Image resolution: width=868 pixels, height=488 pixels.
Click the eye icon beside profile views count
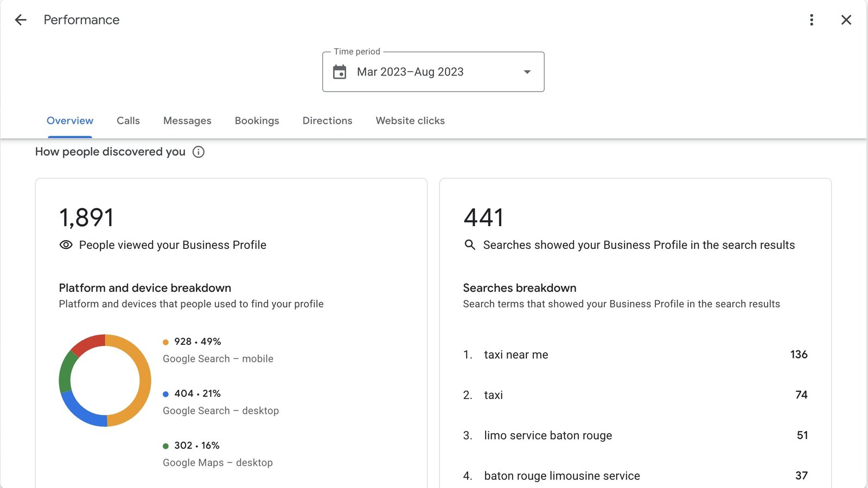click(65, 245)
